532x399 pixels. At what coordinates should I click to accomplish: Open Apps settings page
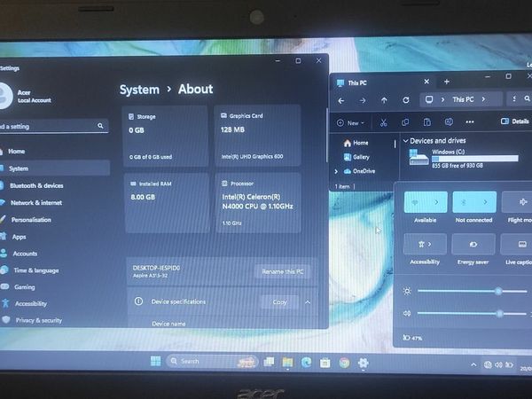(x=19, y=237)
